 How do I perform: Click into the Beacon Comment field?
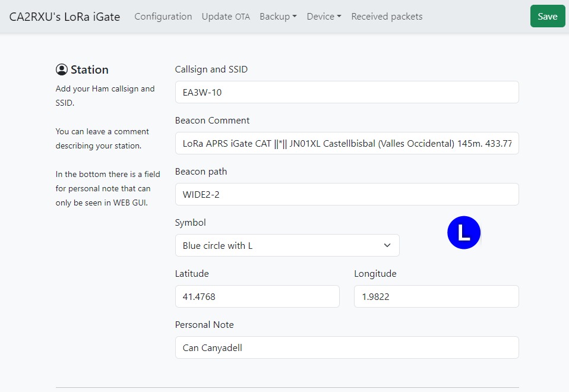point(346,143)
